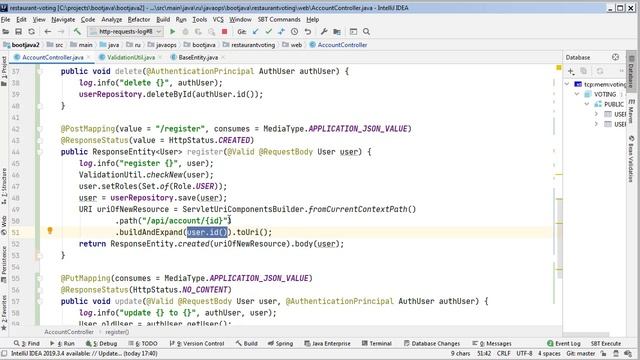The height and width of the screenshot is (360, 640).
Task: Click the Git revert arrow icon
Action: [308, 31]
